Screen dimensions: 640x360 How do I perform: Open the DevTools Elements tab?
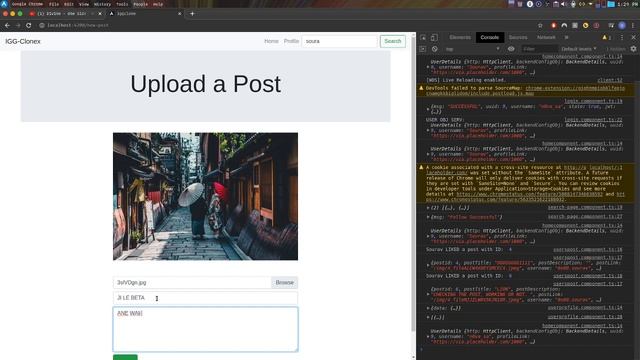[460, 38]
